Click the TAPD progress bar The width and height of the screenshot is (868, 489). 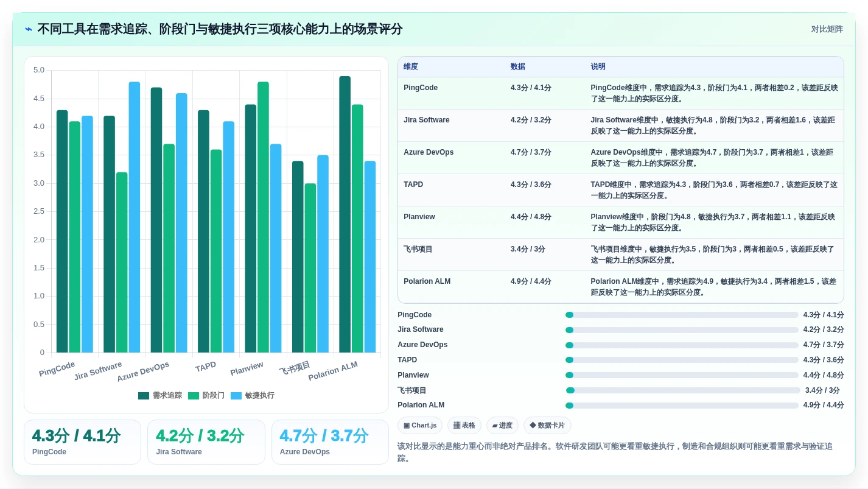point(682,360)
